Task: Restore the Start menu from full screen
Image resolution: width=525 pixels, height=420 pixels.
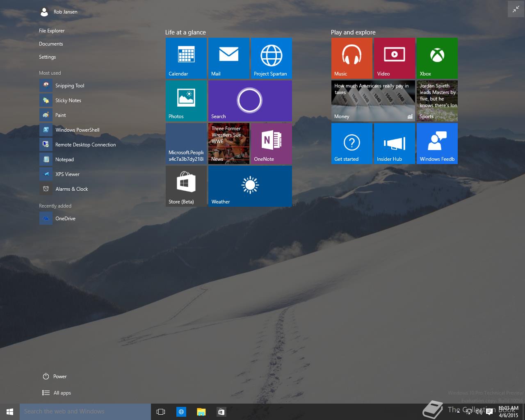Action: (516, 9)
